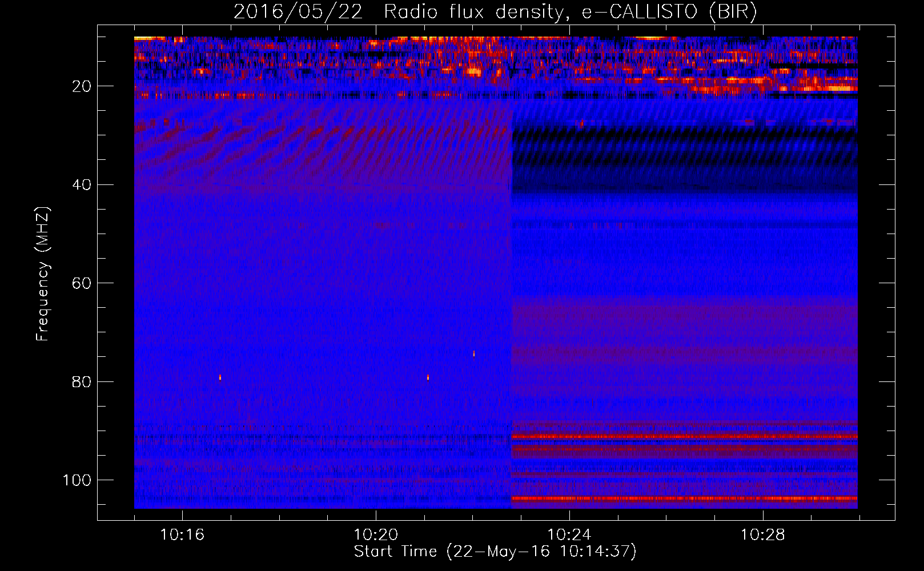
Task: Click the "Start Time (22-May-16 10:14:37)" label
Action: click(x=495, y=552)
